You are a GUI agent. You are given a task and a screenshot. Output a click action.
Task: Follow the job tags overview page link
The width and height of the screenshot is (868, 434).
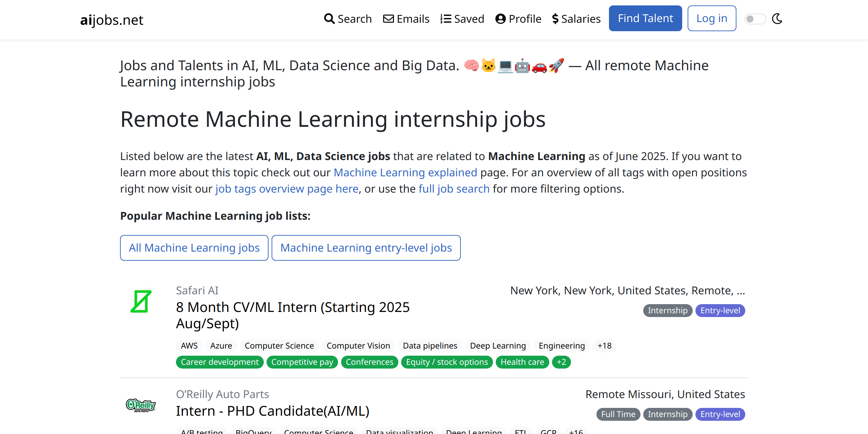tap(287, 189)
